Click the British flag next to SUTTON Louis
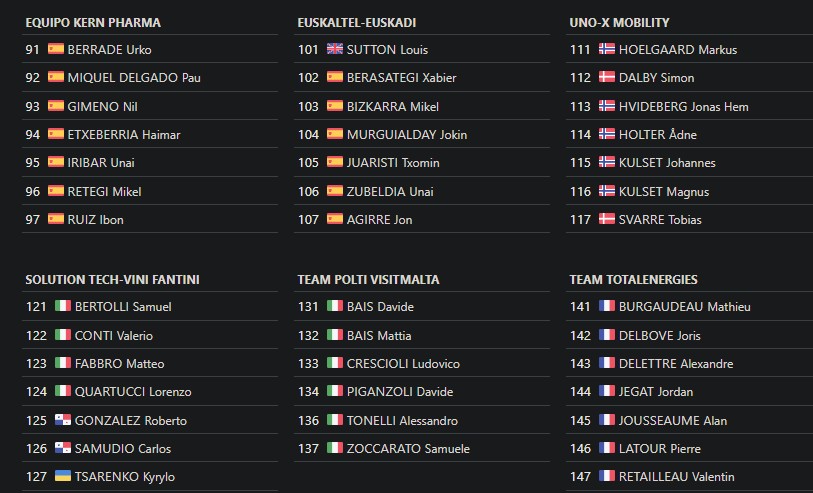The image size is (813, 493). click(334, 49)
